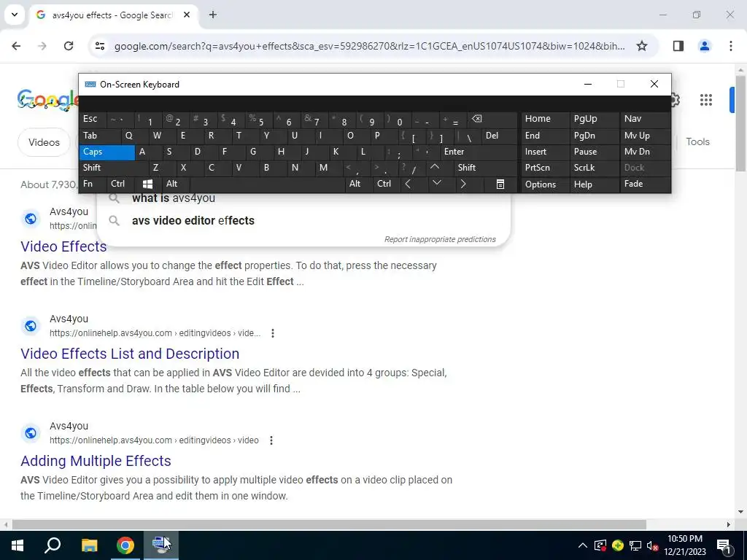Screen dimensions: 747x560
Task: Close the avs4you effects tab
Action: click(187, 15)
